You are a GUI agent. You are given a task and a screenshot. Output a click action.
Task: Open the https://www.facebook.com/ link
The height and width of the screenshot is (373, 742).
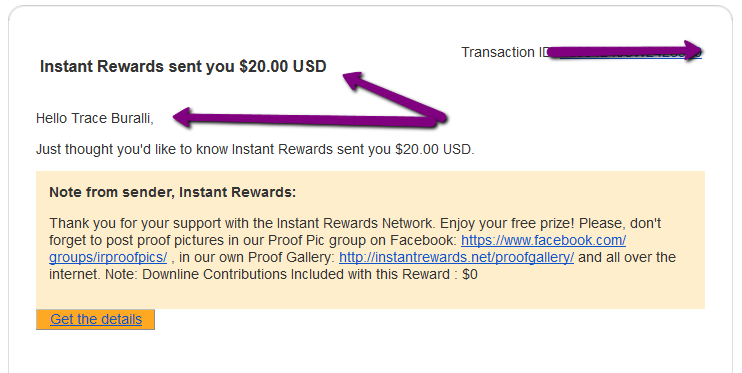tap(543, 240)
